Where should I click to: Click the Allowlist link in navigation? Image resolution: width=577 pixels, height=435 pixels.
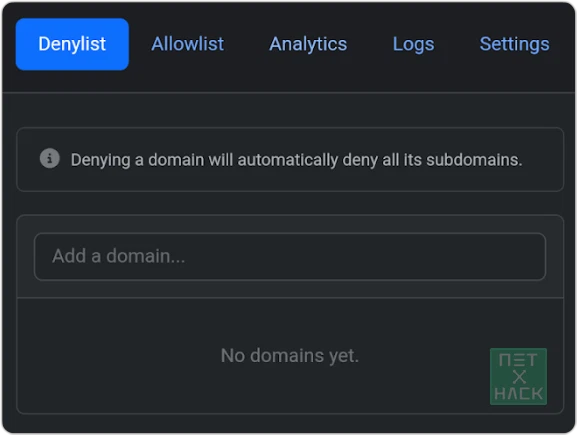(187, 44)
